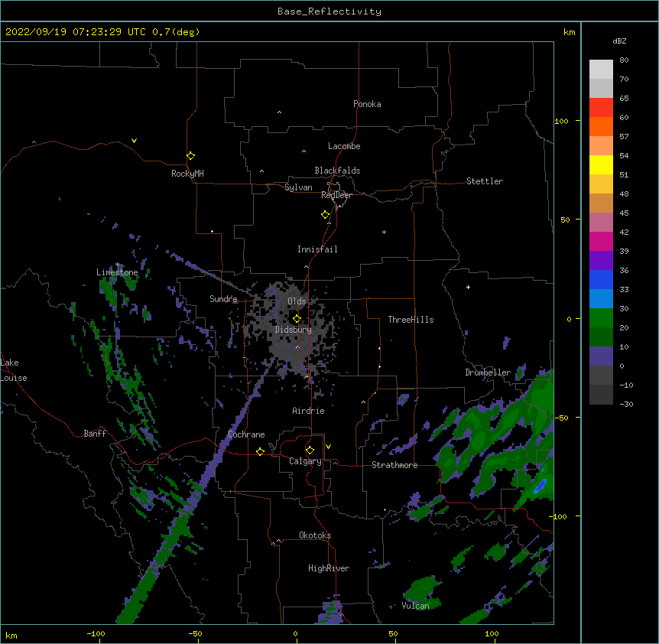Click the Blackfalds town label
This screenshot has height=644, width=659.
tap(337, 171)
